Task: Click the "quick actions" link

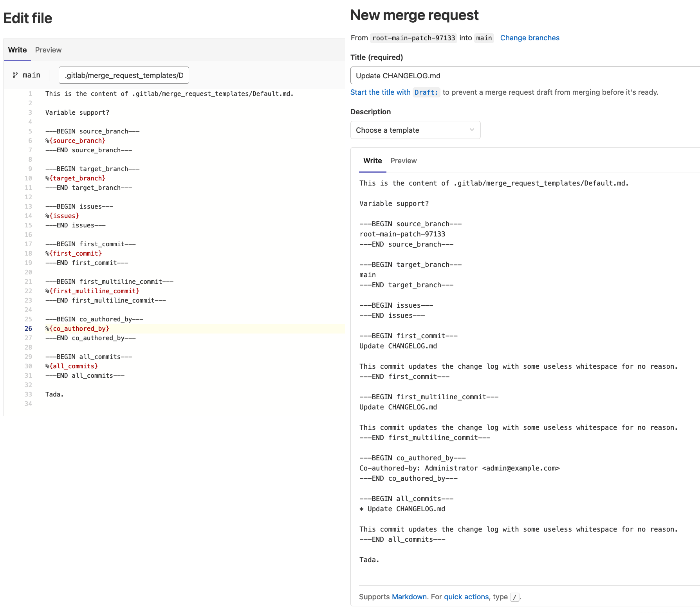Action: [x=466, y=597]
